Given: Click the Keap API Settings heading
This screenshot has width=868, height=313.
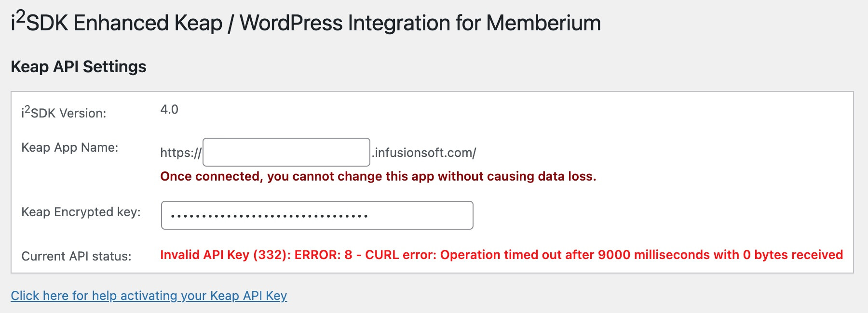Looking at the screenshot, I should pyautogui.click(x=79, y=66).
